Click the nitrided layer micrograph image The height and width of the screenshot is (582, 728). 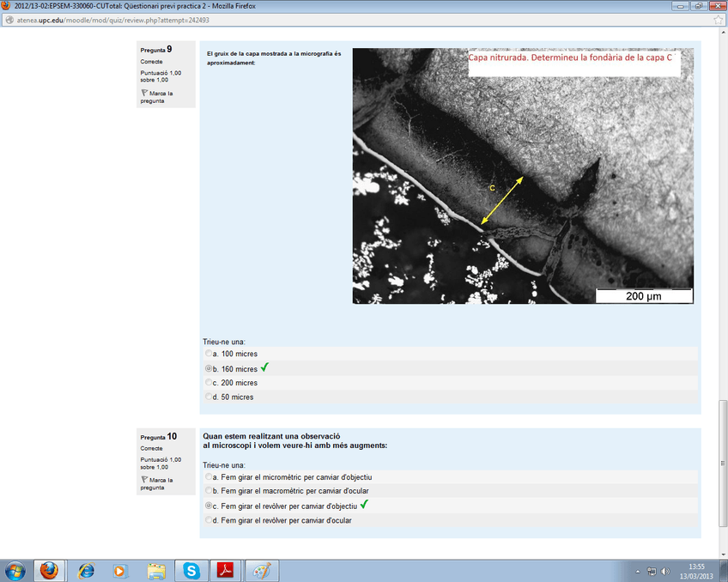point(522,176)
